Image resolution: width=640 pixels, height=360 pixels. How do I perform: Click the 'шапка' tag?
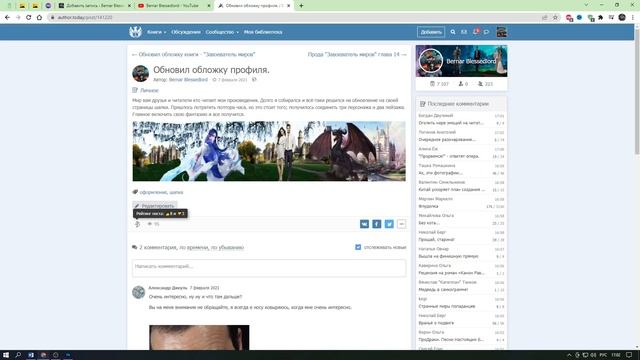tap(176, 192)
